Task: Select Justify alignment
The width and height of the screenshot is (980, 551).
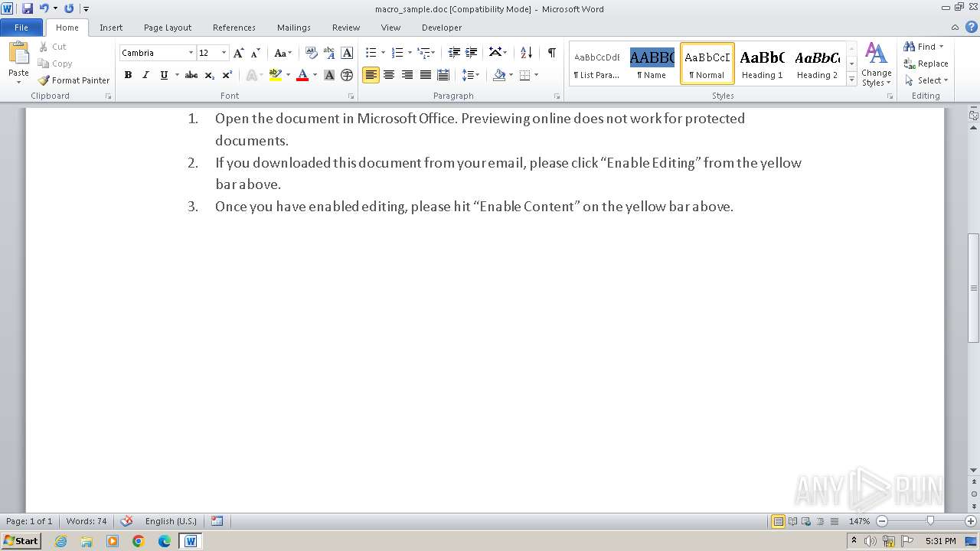Action: (x=425, y=75)
